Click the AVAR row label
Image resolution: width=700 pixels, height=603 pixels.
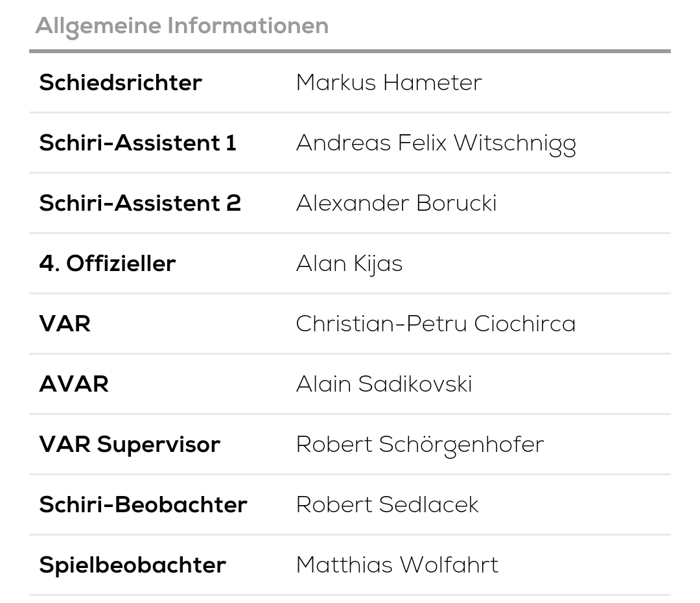point(74,384)
